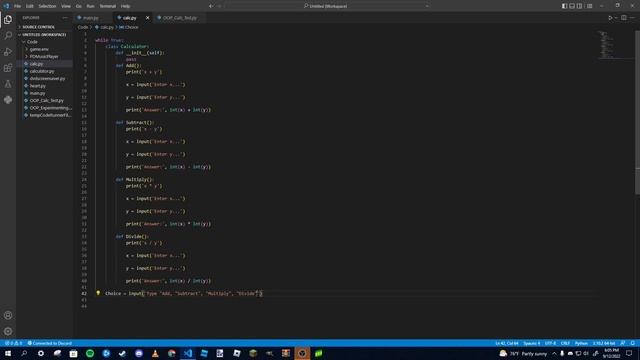This screenshot has width=640, height=360.
Task: Click the Ln 42, Col 64 status item
Action: (x=507, y=343)
